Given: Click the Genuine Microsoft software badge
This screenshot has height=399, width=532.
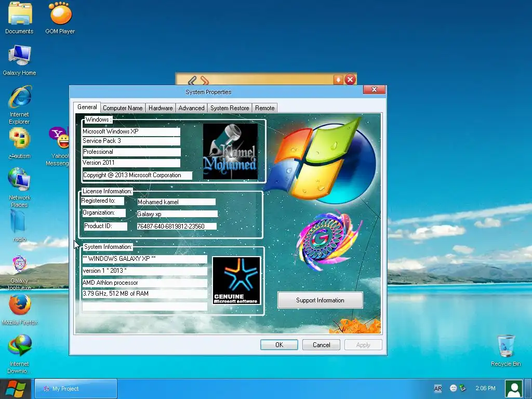Looking at the screenshot, I should (x=236, y=281).
